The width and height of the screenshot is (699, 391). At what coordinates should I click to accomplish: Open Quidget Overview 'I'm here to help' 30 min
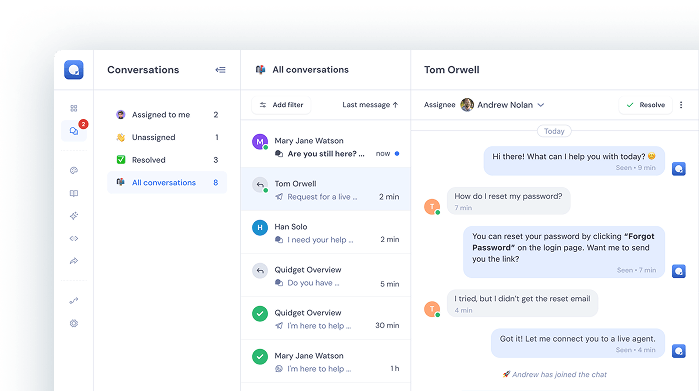(325, 319)
